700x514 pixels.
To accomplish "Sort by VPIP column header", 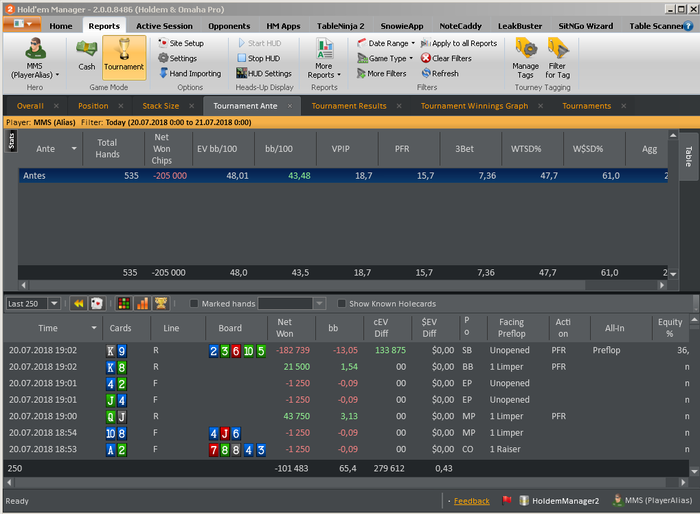I will pyautogui.click(x=340, y=149).
